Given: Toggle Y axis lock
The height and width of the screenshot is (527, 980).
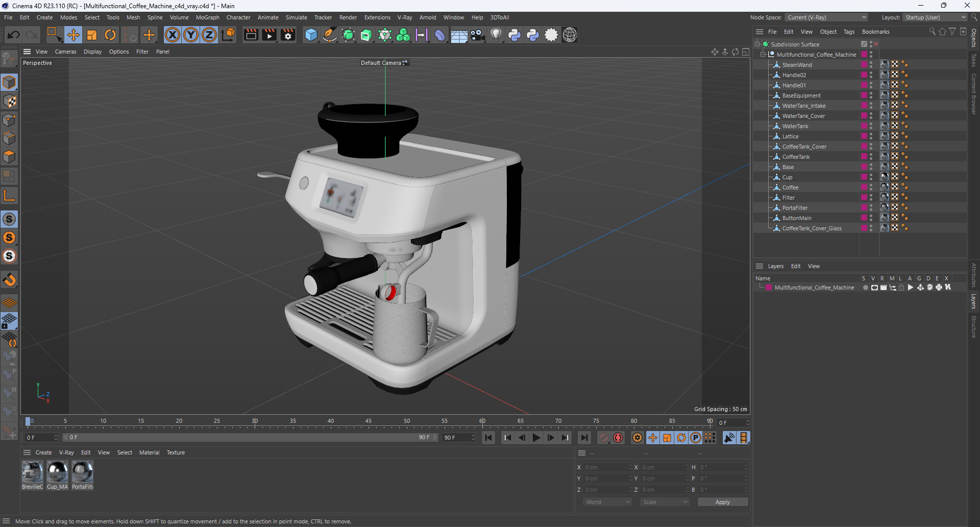Looking at the screenshot, I should pyautogui.click(x=191, y=35).
